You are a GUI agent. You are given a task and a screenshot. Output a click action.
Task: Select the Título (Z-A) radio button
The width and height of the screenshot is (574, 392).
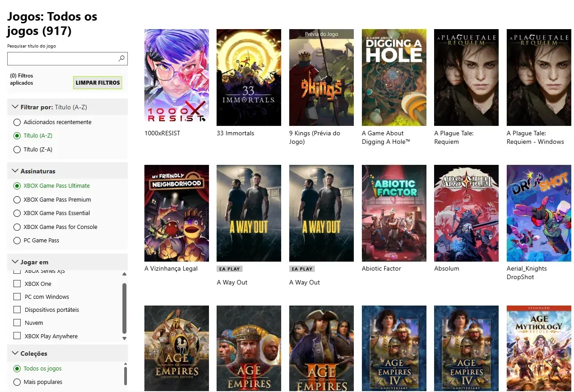pyautogui.click(x=17, y=150)
